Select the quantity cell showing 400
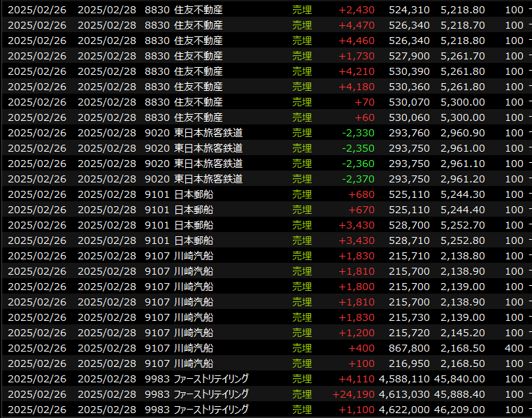The height and width of the screenshot is (418, 532). click(514, 348)
